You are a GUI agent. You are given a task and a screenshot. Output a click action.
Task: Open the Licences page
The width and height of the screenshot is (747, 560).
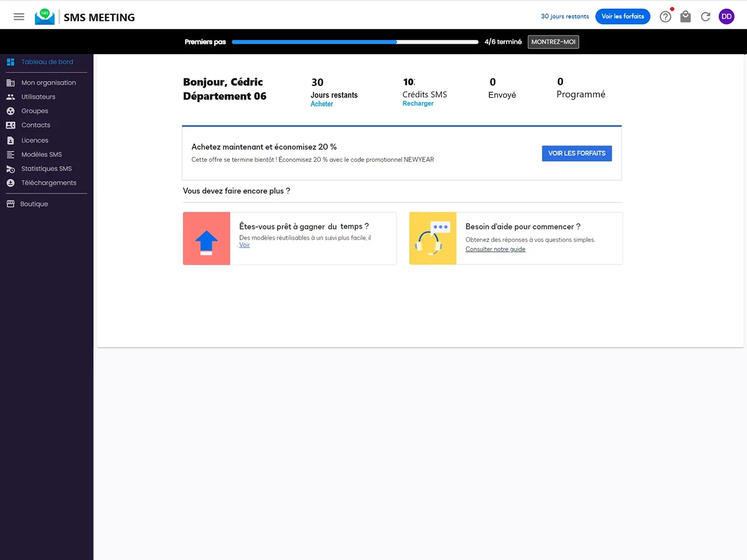click(x=35, y=141)
